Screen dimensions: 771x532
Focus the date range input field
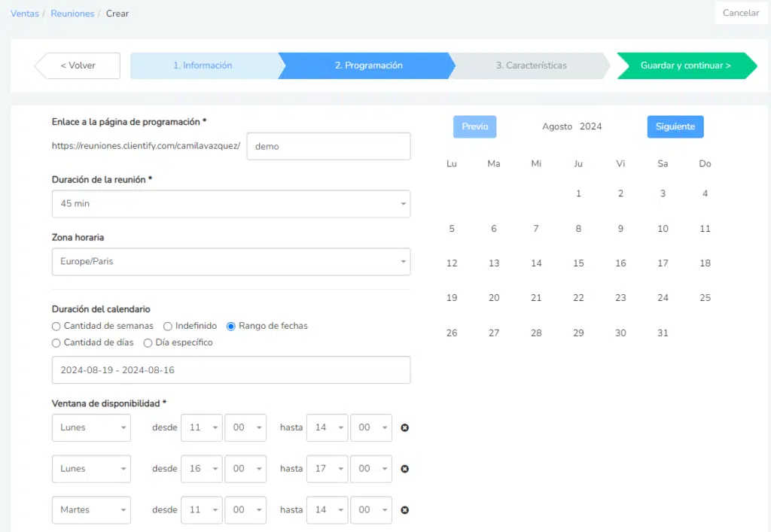click(x=231, y=370)
